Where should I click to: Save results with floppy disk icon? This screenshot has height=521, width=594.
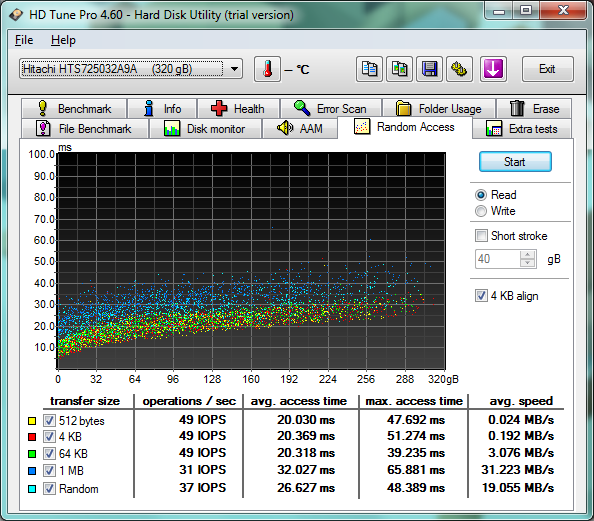pos(429,69)
